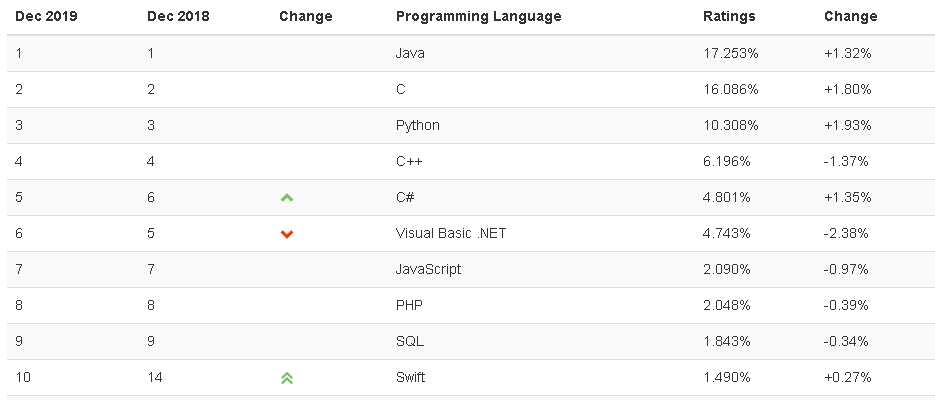
Task: Click the Java language name
Action: (x=410, y=53)
